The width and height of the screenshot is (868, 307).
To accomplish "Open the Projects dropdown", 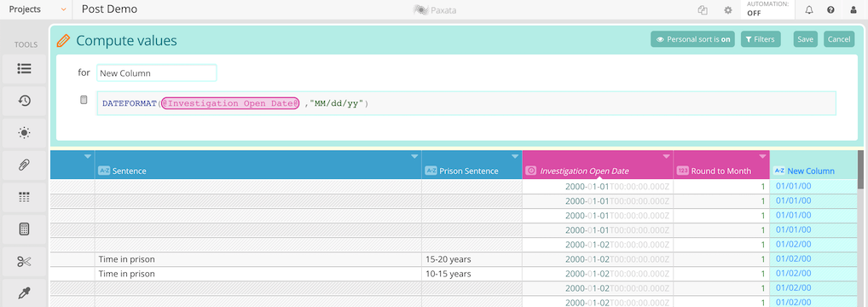I will (37, 9).
